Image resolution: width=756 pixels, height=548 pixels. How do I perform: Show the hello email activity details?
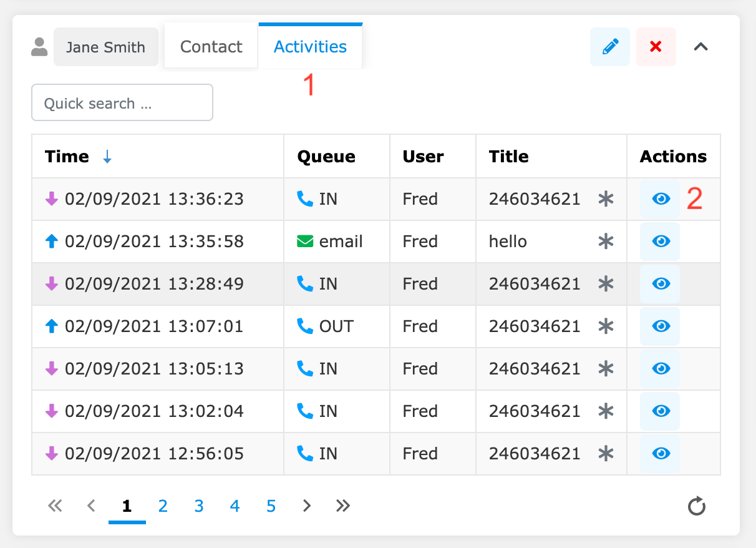[x=660, y=242]
